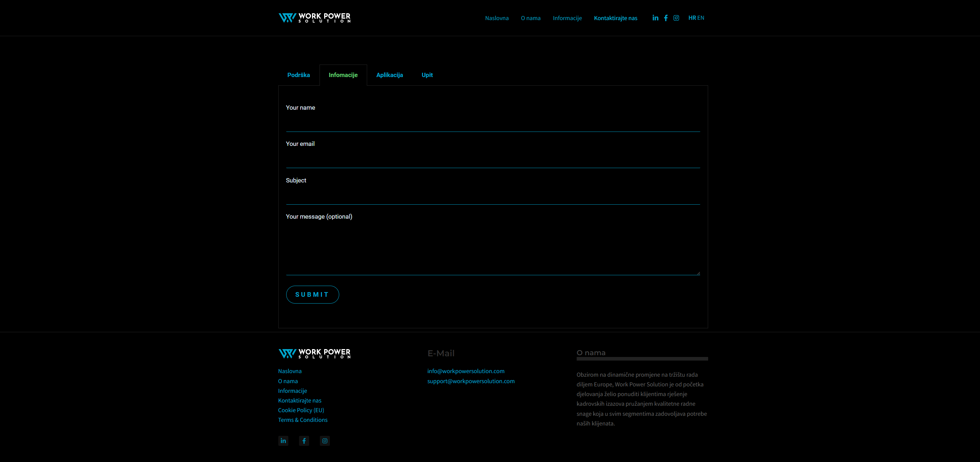Open Instagram from the header icon
The height and width of the screenshot is (462, 980).
click(676, 18)
